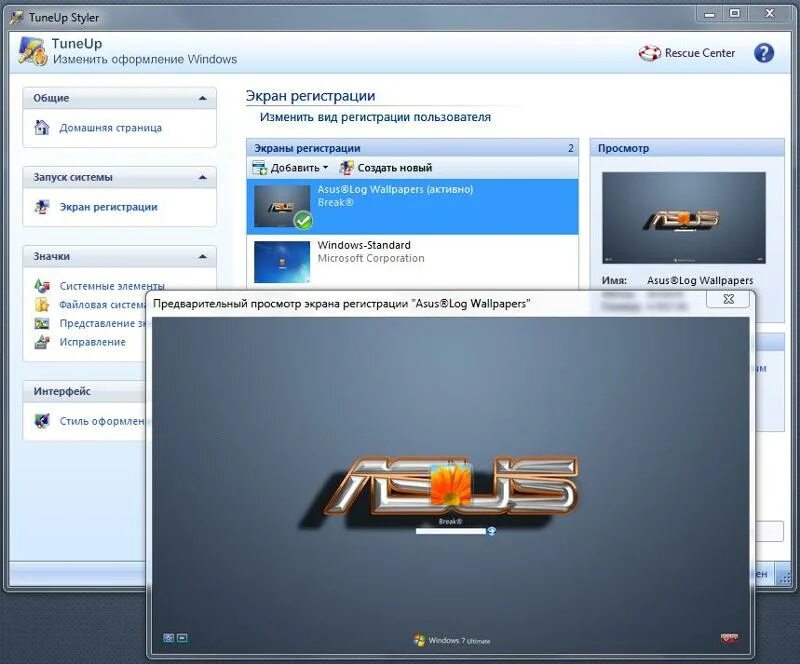Click the red shutdown icon in logon preview
800x664 pixels.
click(729, 638)
